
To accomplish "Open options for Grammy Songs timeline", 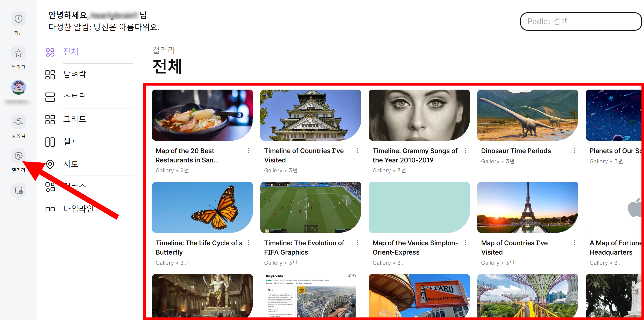I will pos(466,151).
